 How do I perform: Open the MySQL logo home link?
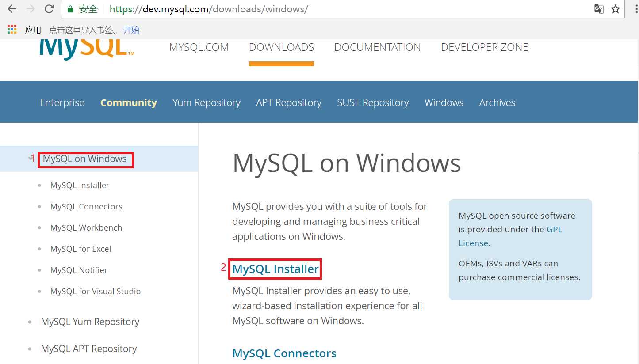pos(87,49)
